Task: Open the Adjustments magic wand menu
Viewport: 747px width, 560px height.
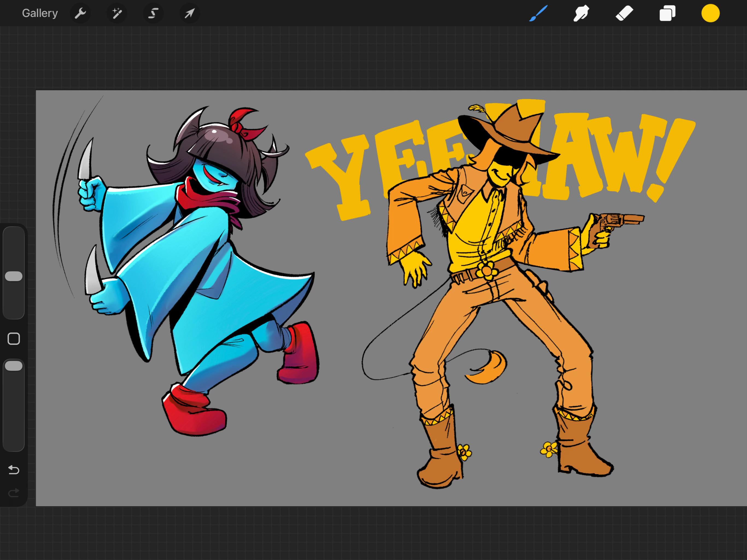Action: click(117, 13)
